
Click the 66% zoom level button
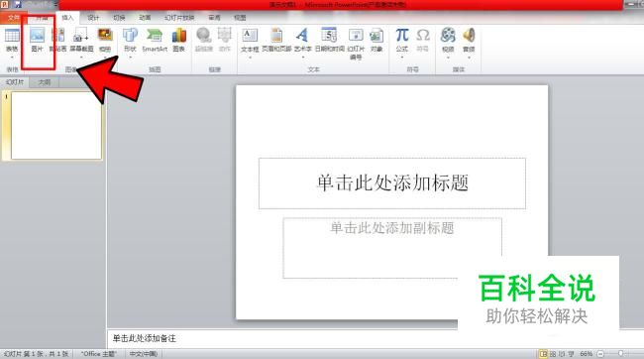point(587,354)
